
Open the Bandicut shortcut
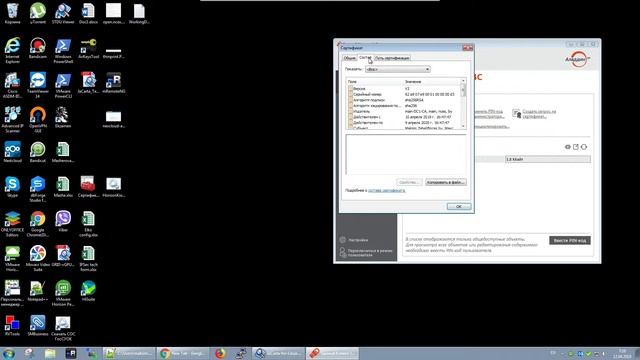point(38,152)
